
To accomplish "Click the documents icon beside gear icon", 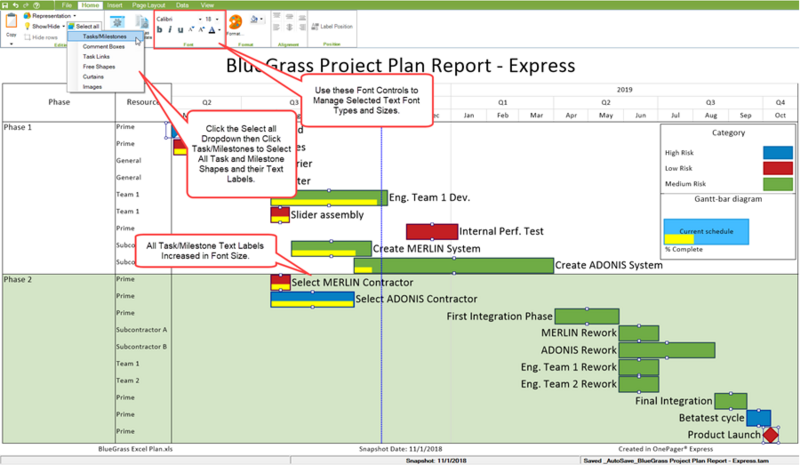I will (x=141, y=22).
